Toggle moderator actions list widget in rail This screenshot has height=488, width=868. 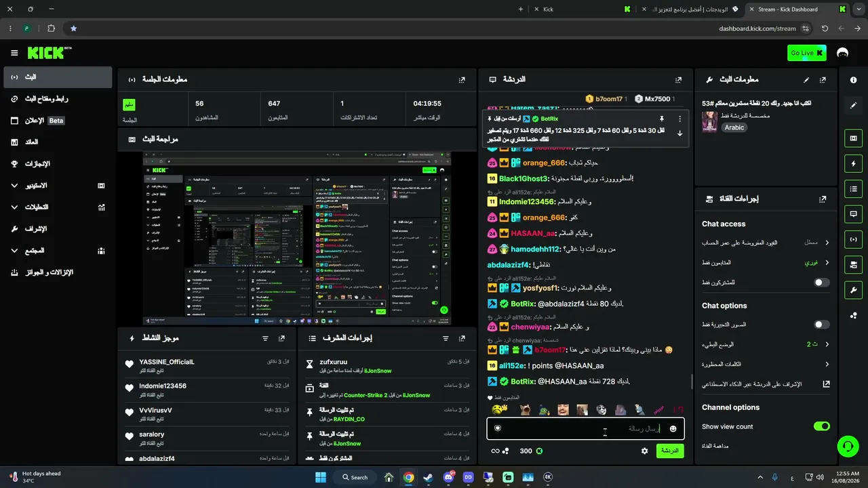[x=853, y=188]
